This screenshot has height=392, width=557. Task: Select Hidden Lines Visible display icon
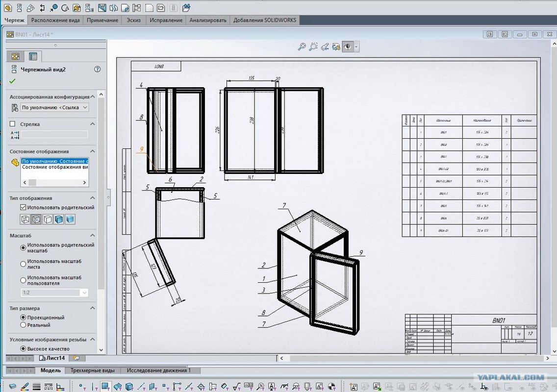pos(36,219)
